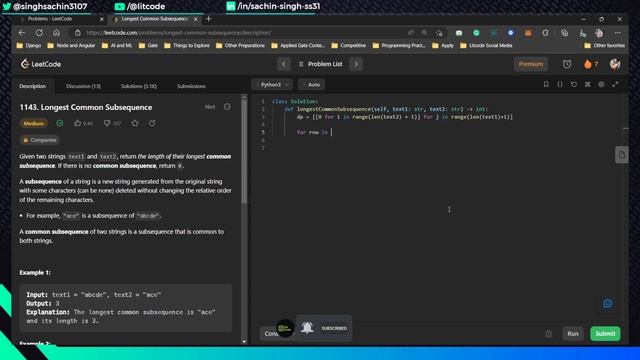Expand editor to full screen
Screen dimensions: 640x360
[615, 84]
